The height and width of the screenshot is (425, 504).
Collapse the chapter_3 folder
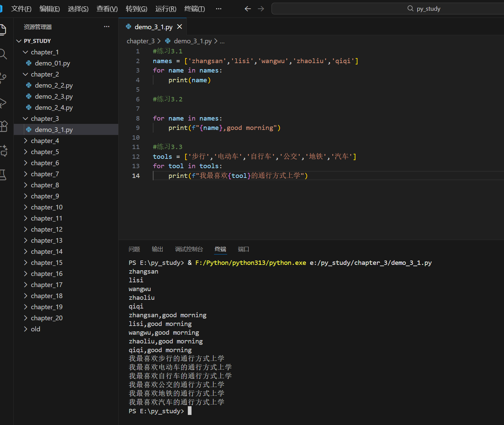click(x=66, y=119)
